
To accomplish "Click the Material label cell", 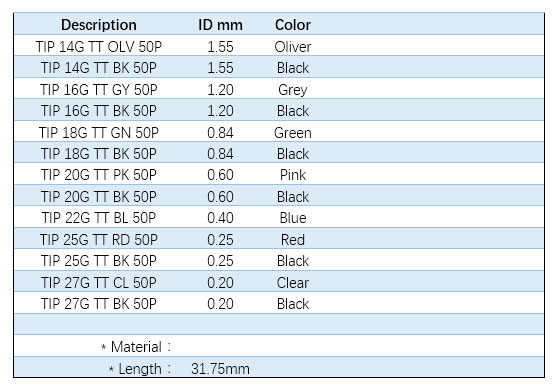I will (x=136, y=347).
